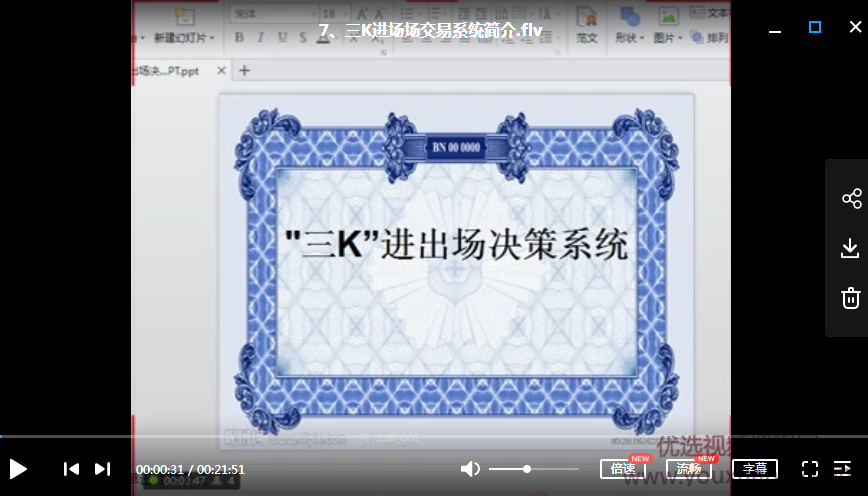This screenshot has height=496, width=868.
Task: Open the font size 18 dropdown
Action: (x=346, y=13)
